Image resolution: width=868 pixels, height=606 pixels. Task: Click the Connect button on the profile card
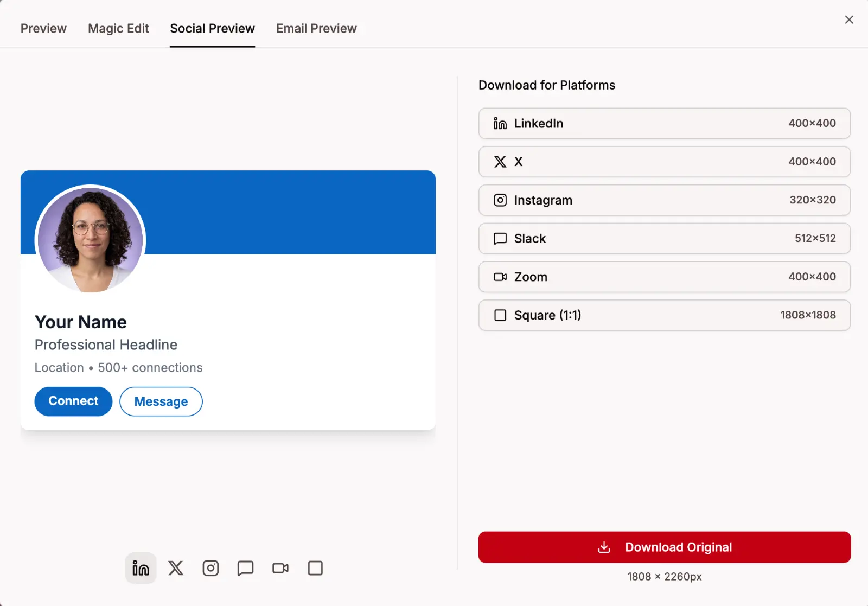pos(73,401)
